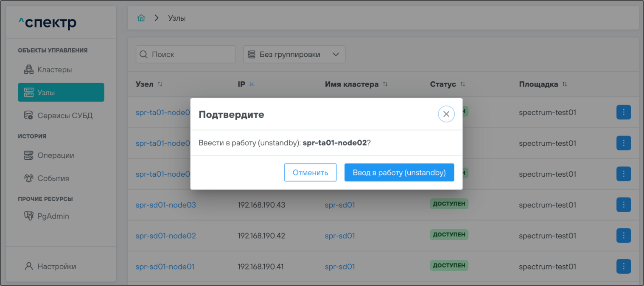Open three-dot menu for spr-sd01-node01

point(623,267)
